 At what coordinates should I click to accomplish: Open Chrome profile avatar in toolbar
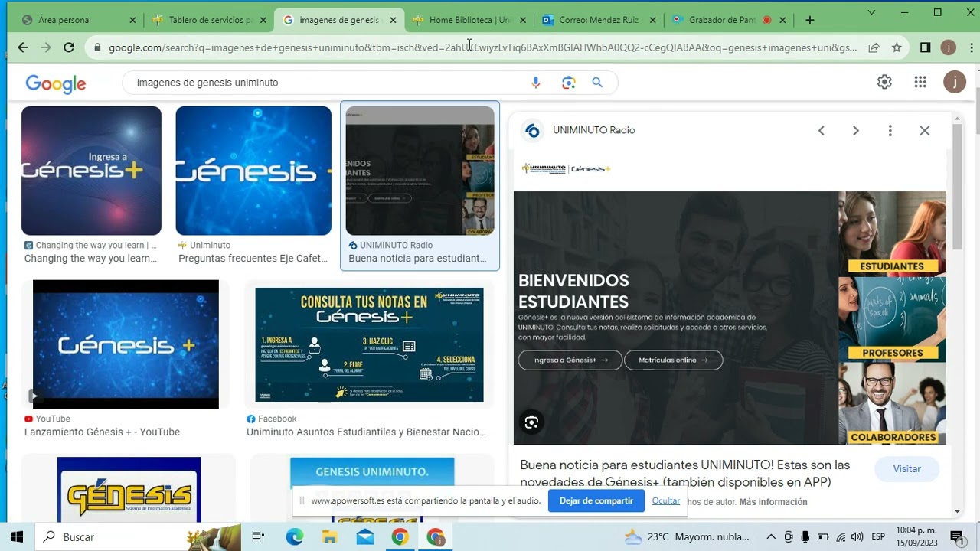coord(948,47)
